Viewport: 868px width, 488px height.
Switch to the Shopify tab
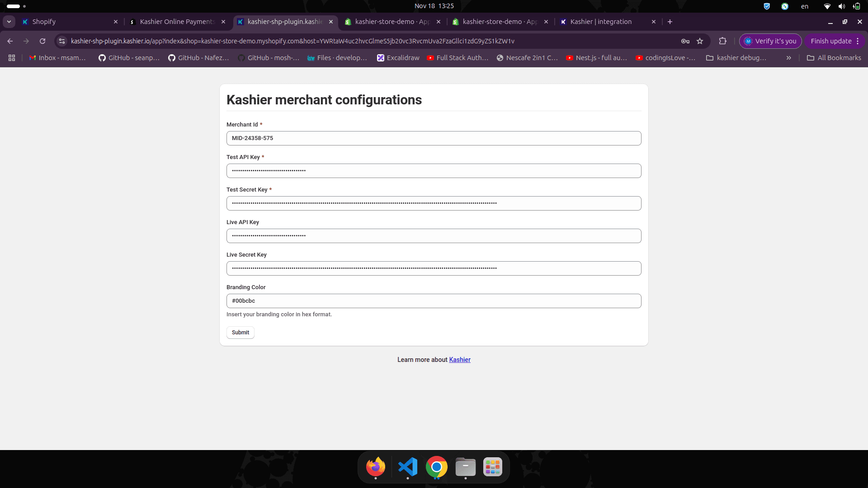pos(70,22)
